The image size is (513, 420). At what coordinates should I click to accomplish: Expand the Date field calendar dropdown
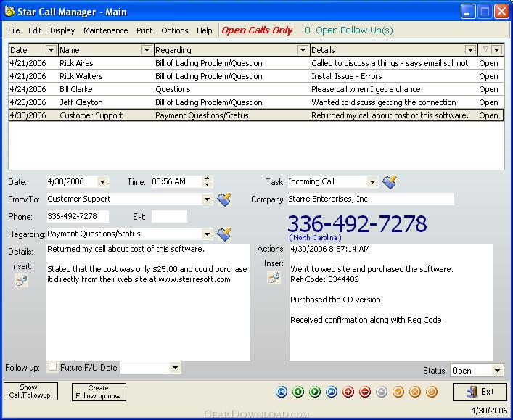coord(103,182)
